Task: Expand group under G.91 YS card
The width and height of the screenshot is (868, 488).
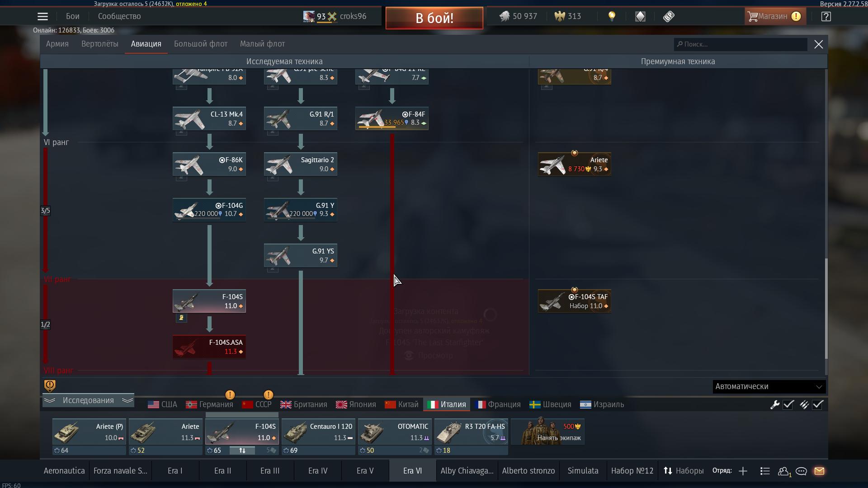Action: 273,269
